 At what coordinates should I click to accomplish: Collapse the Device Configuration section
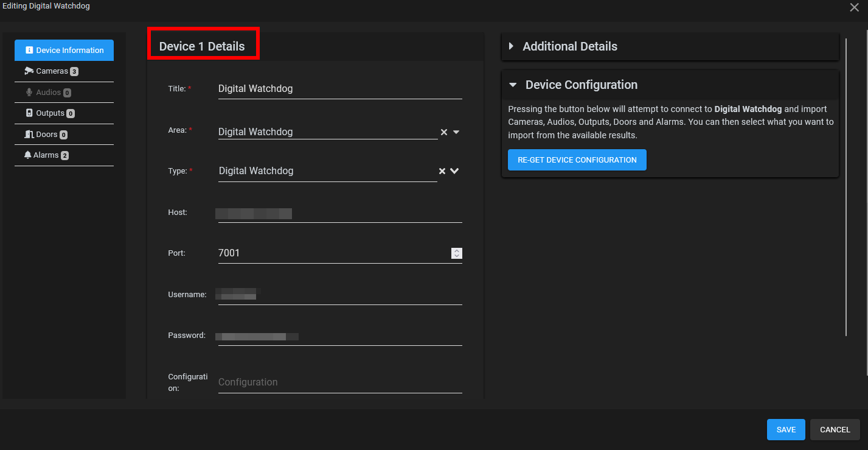tap(512, 85)
